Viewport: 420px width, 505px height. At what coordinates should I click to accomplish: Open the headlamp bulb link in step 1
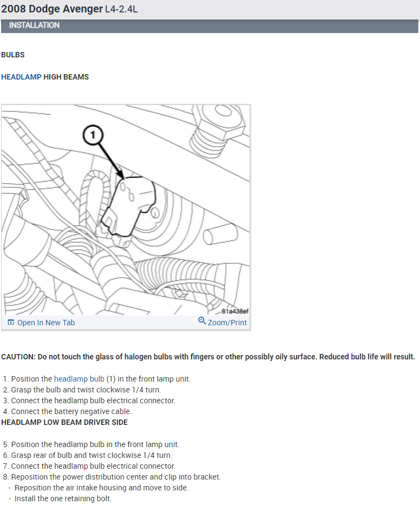79,379
